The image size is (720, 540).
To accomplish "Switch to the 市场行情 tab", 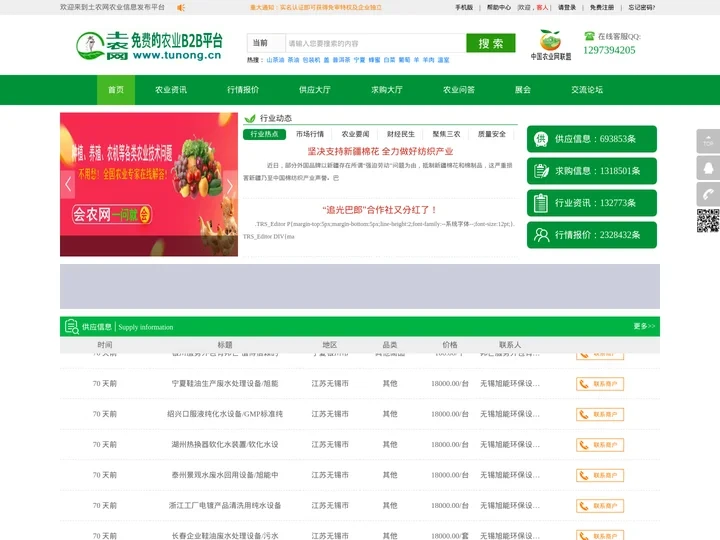I will click(310, 134).
